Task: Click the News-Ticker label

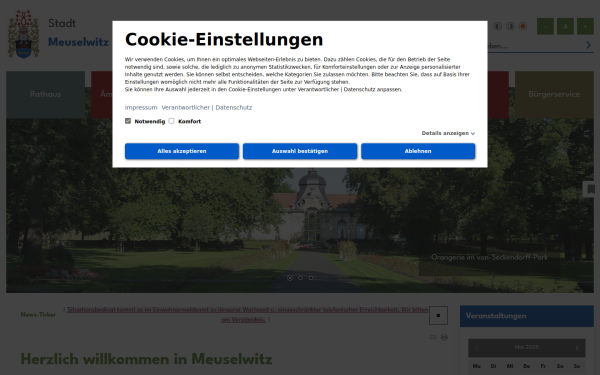Action: point(38,315)
